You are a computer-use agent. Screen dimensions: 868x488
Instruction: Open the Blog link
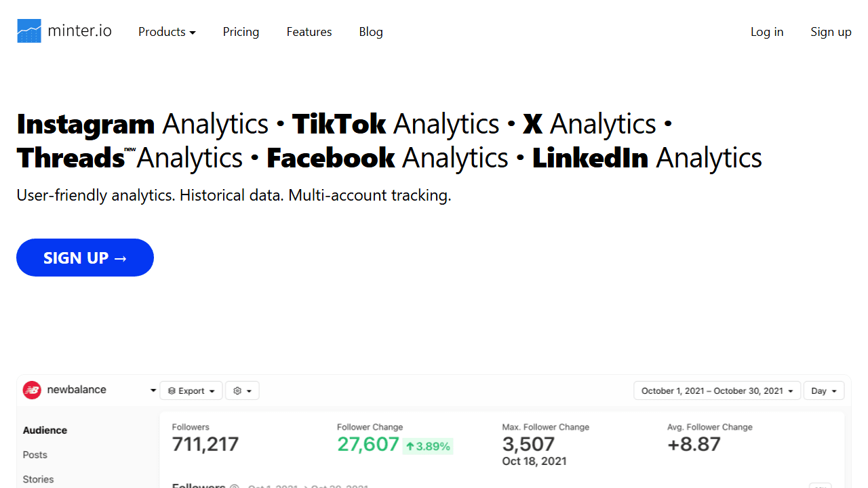pos(371,32)
